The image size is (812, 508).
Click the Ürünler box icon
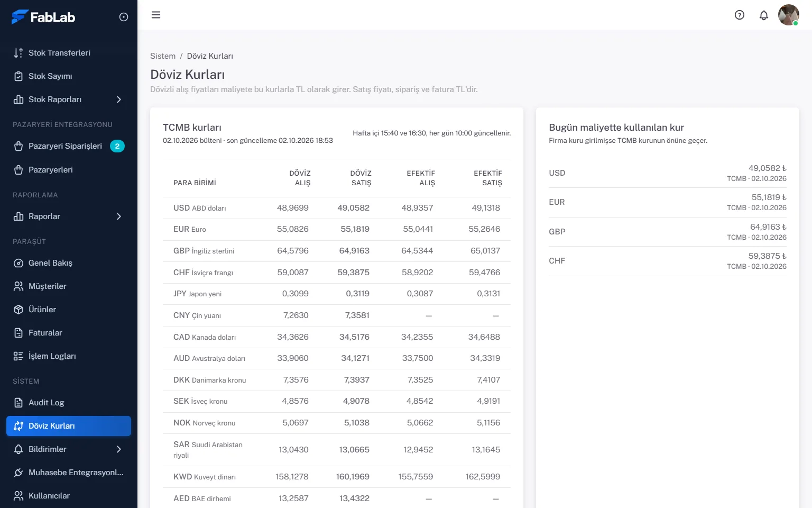pyautogui.click(x=19, y=310)
